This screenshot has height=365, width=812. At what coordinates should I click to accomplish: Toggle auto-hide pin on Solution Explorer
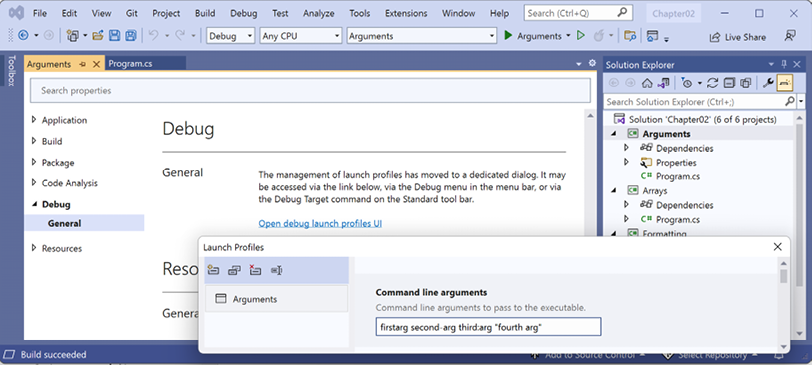[784, 64]
